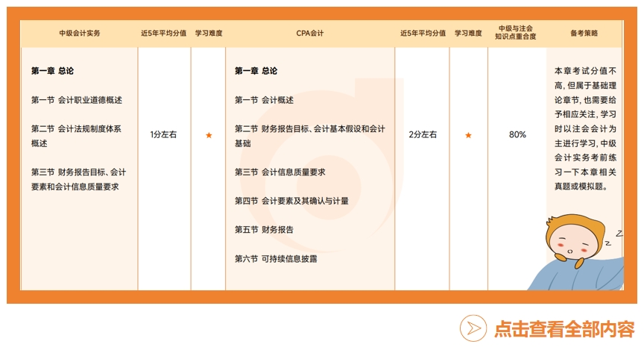Click 第一章 总论 under CPA会计
The height and width of the screenshot is (353, 644).
click(256, 71)
